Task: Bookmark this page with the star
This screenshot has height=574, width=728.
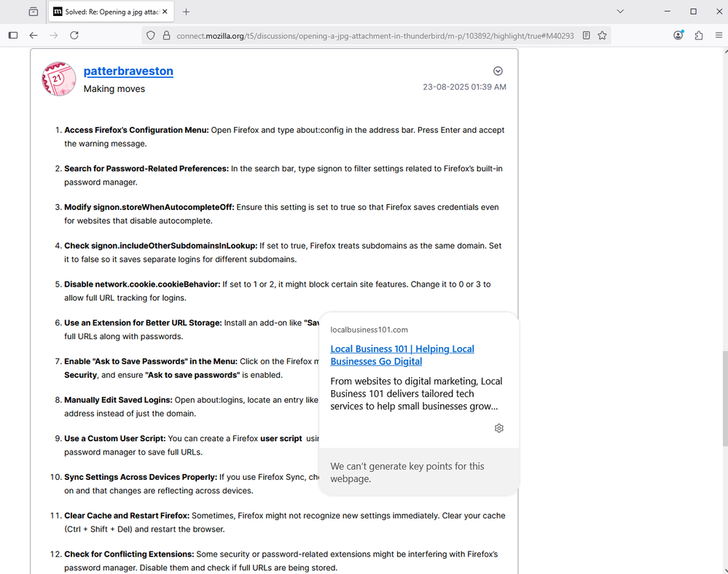Action: [x=602, y=35]
